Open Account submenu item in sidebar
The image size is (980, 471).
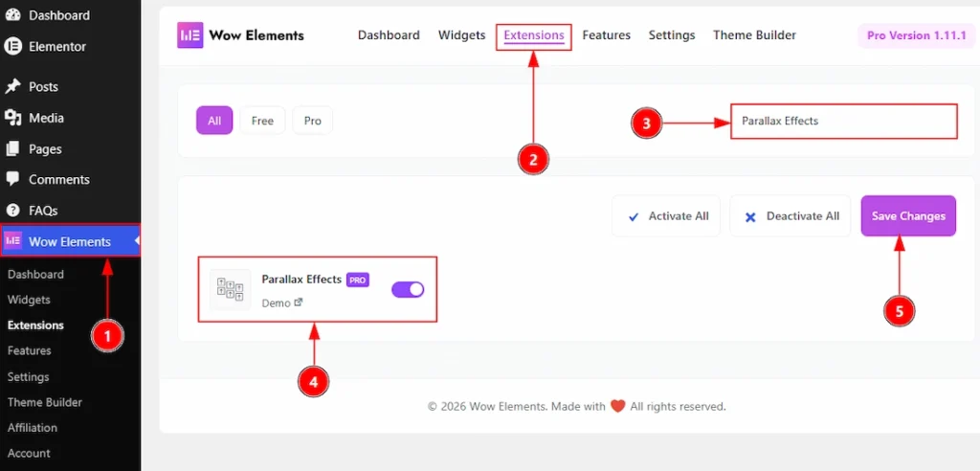(x=29, y=453)
